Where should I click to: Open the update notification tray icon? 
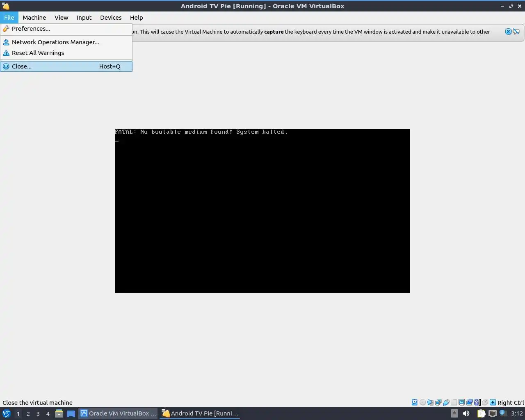(x=503, y=413)
